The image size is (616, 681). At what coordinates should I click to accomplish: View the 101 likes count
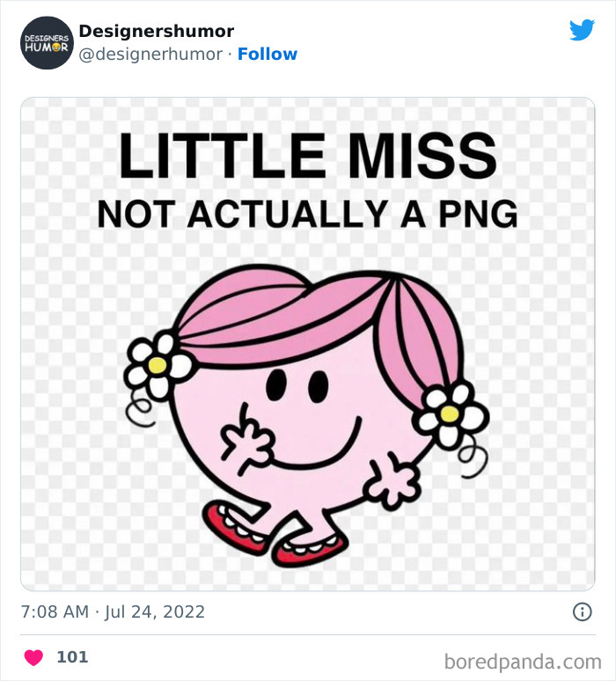click(x=72, y=657)
